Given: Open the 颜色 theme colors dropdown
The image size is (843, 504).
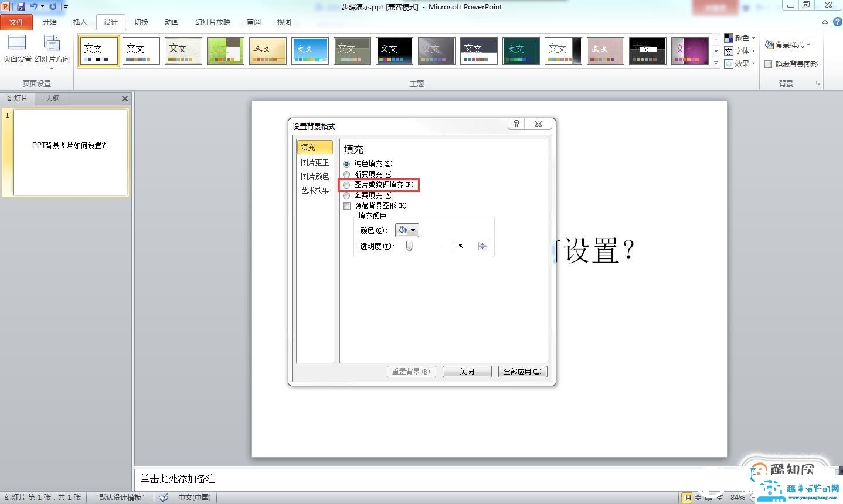Looking at the screenshot, I should (739, 37).
